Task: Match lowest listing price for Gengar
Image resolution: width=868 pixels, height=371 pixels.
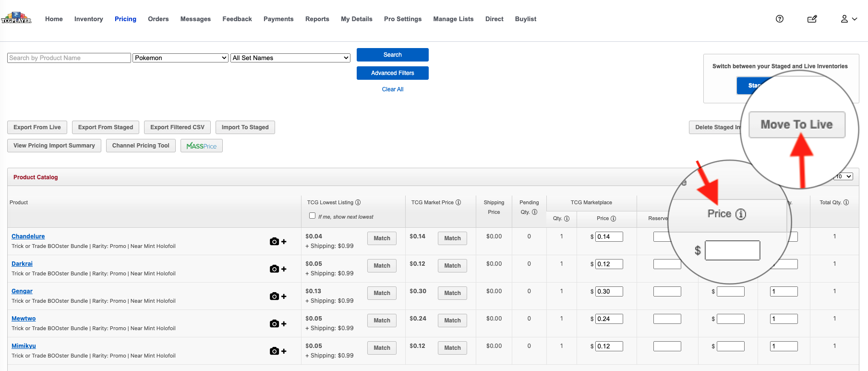Action: 382,293
